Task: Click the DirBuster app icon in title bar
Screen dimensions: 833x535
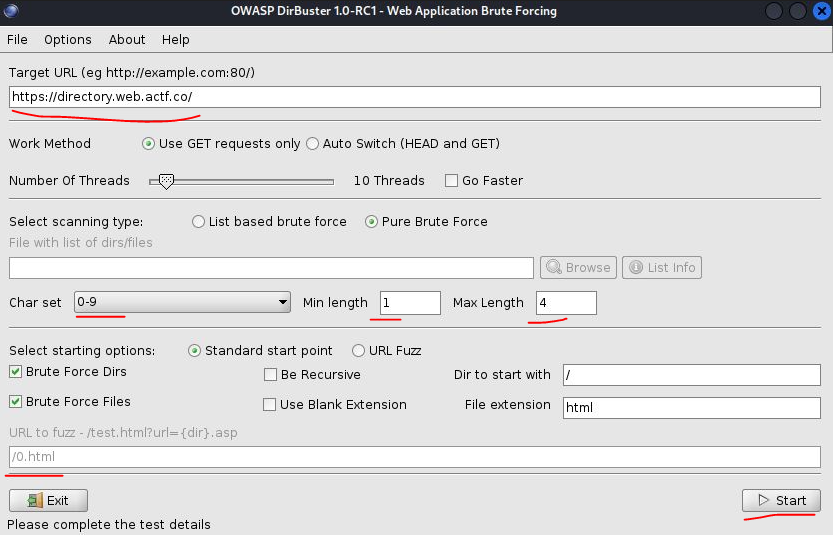Action: tap(11, 11)
